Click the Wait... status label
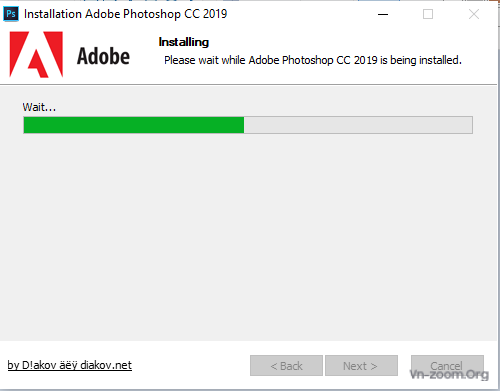The height and width of the screenshot is (391, 500). coord(39,107)
